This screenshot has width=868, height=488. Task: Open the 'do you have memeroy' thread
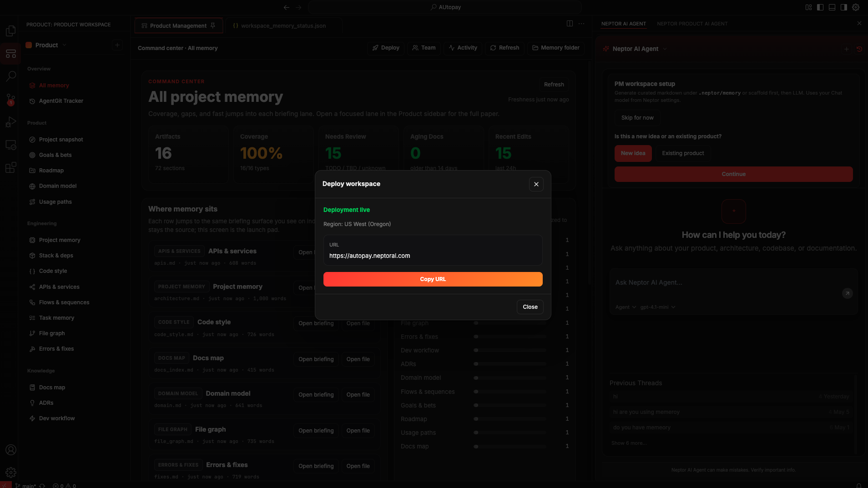731,428
